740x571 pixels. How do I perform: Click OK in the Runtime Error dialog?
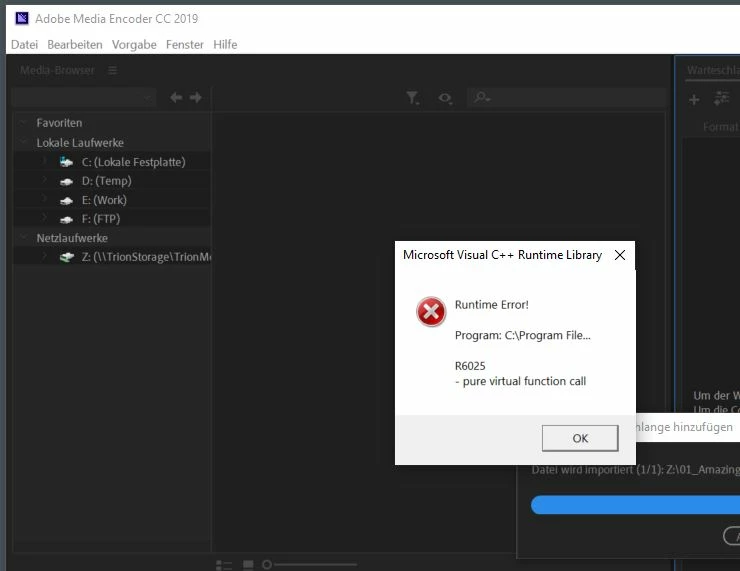click(580, 438)
